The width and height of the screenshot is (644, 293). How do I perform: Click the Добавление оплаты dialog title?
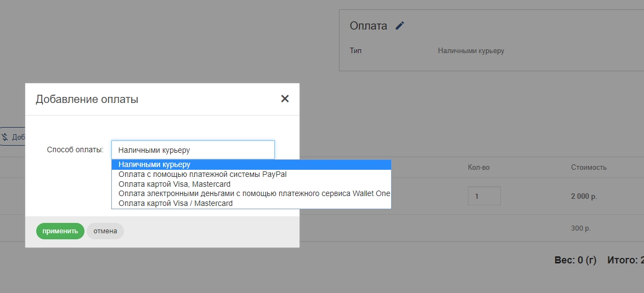[87, 99]
